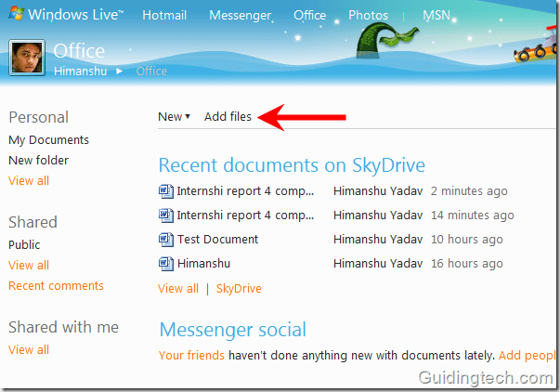Open Internshi report document from 14 minutes ago

coord(245,216)
